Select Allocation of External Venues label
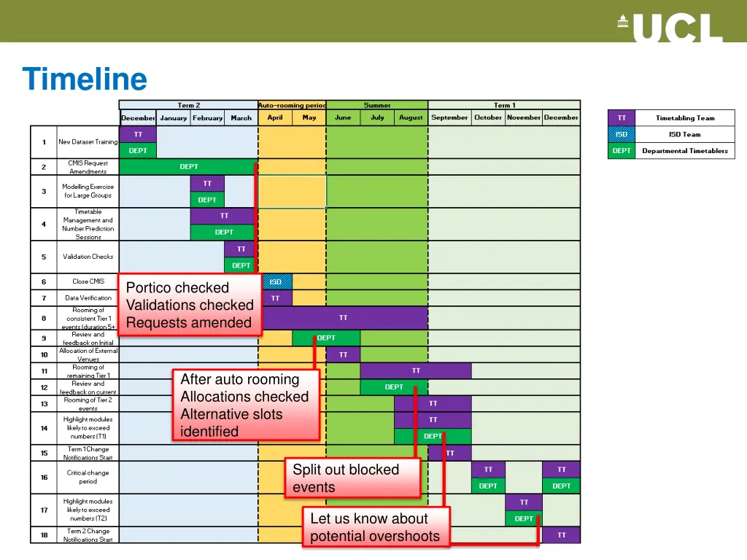747x560 pixels. pos(88,355)
